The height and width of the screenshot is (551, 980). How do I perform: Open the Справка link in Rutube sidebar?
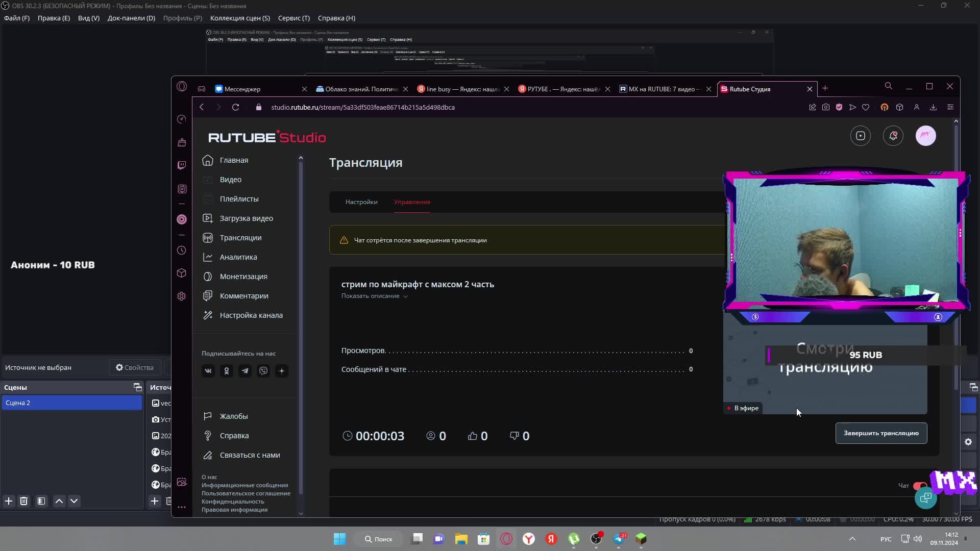click(x=226, y=436)
